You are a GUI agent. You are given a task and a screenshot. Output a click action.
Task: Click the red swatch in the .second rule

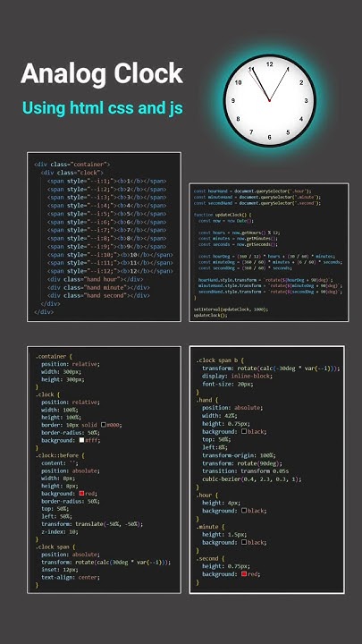click(x=244, y=573)
